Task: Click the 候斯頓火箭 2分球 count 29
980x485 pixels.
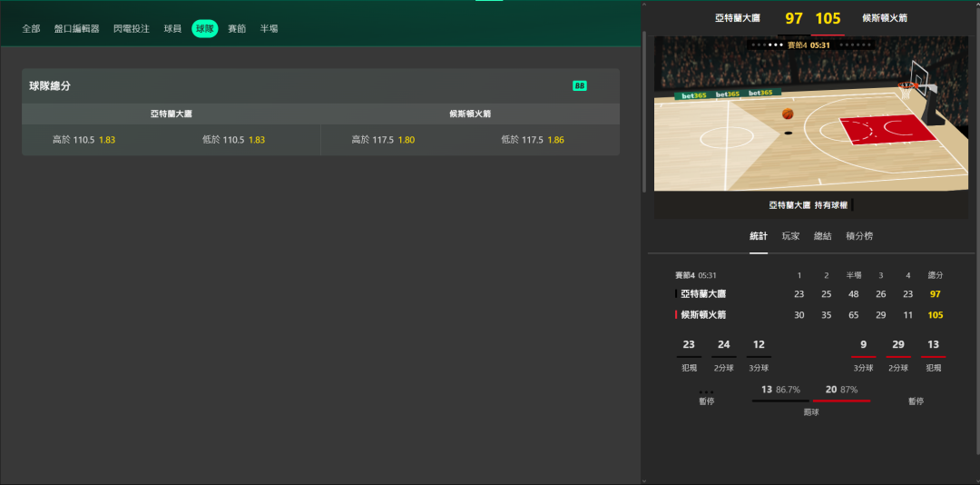Action: [x=898, y=345]
